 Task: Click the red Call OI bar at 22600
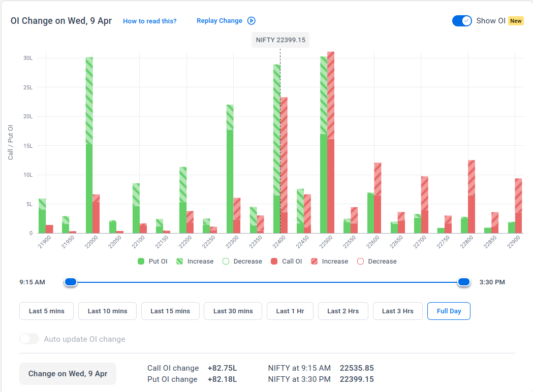[378, 198]
